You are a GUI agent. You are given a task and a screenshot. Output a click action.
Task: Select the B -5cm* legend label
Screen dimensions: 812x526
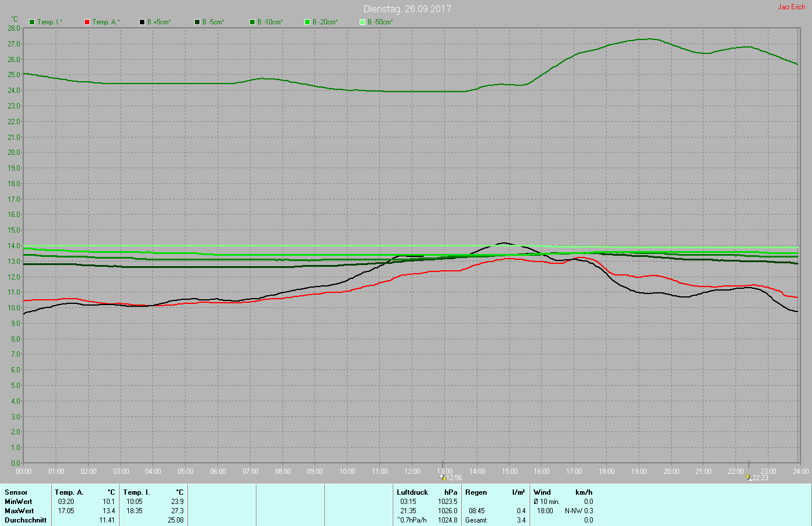point(213,22)
